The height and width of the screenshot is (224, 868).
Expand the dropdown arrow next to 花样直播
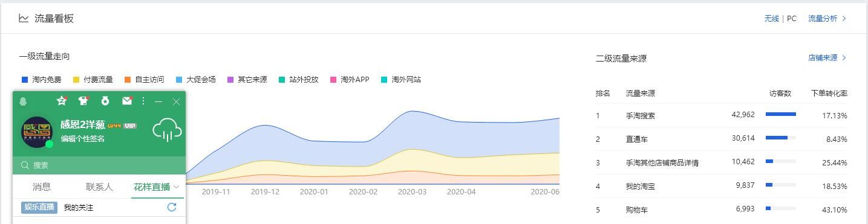pos(177,187)
